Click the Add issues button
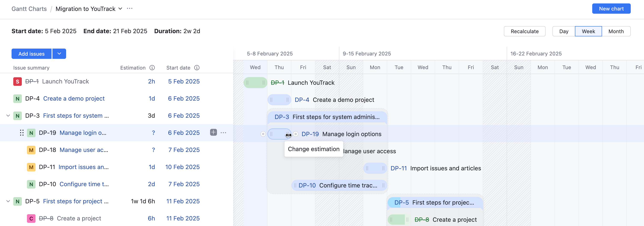Image resolution: width=644 pixels, height=226 pixels. pos(31,54)
